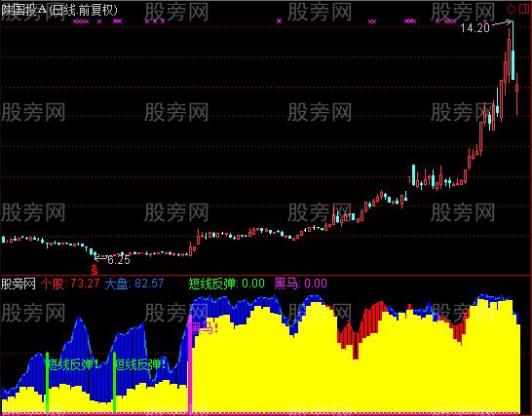Click the 短线反弹: 0.00 indicator label

tap(227, 284)
